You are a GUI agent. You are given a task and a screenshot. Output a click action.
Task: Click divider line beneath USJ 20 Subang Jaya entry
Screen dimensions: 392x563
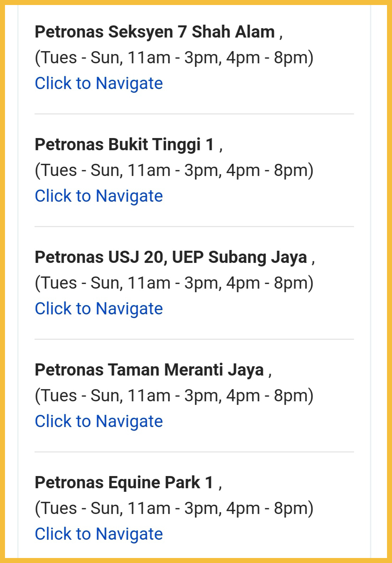tap(194, 339)
